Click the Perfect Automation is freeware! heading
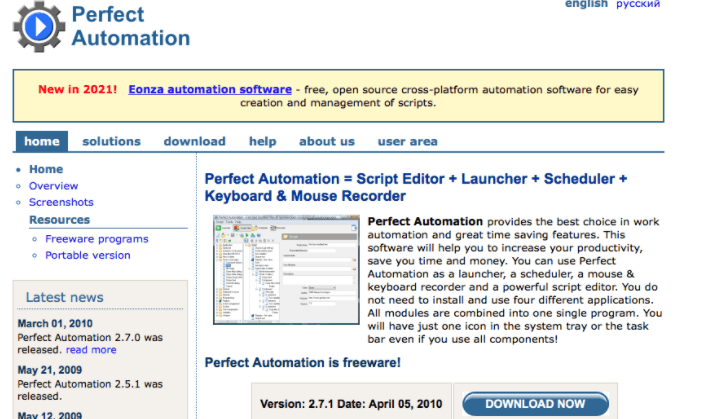715x419 pixels. point(302,362)
